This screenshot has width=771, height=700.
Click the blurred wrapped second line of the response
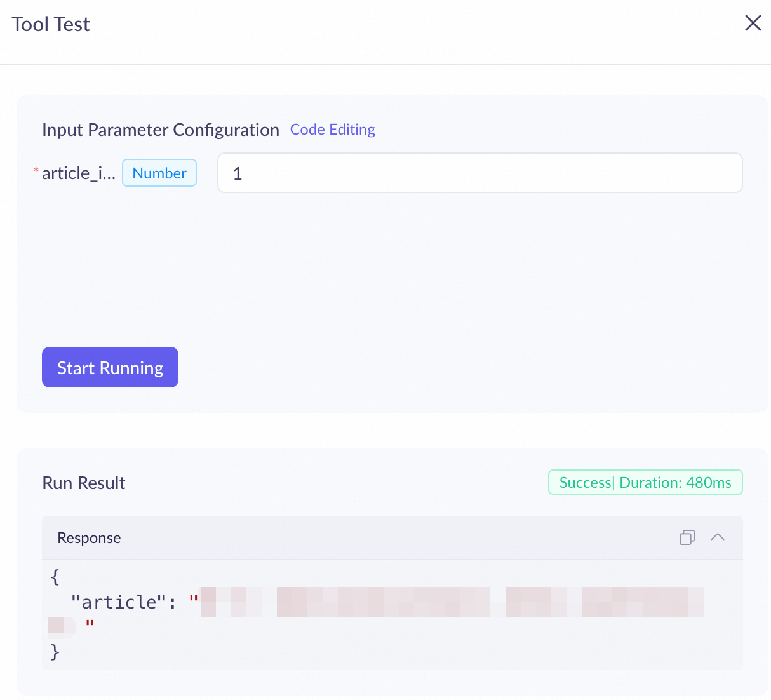62,625
